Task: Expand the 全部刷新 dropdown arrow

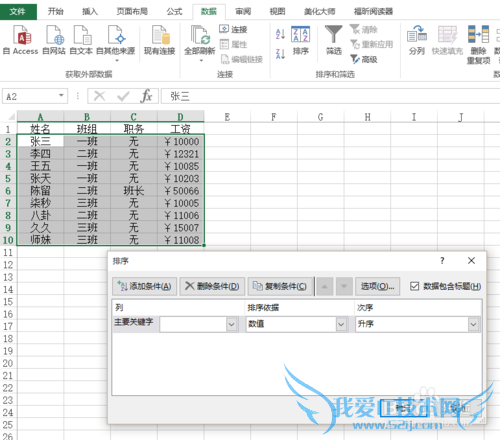Action: [x=201, y=60]
